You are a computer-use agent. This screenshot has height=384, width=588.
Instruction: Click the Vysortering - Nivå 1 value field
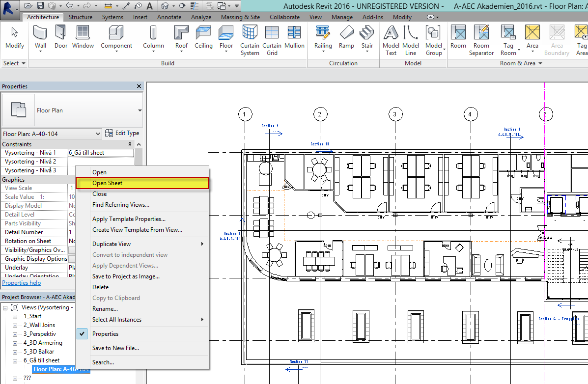pyautogui.click(x=101, y=153)
